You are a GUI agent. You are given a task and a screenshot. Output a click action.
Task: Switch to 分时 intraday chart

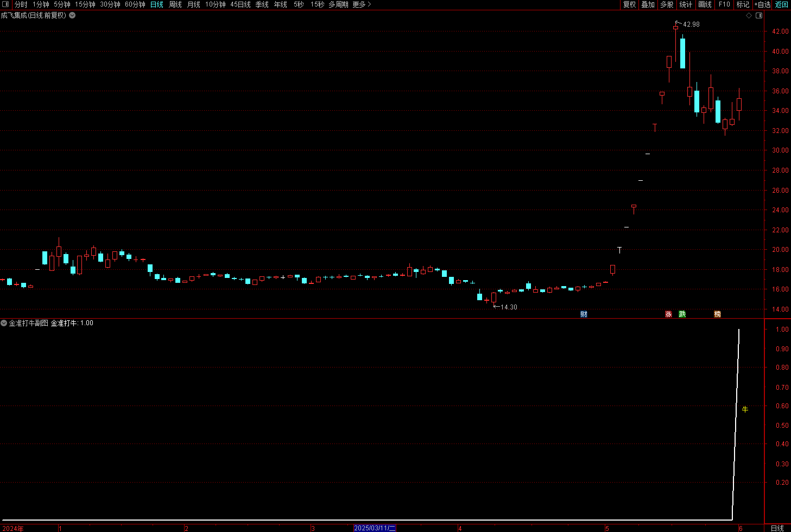tap(21, 4)
